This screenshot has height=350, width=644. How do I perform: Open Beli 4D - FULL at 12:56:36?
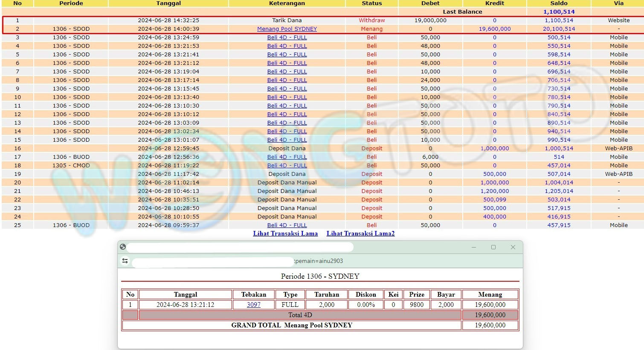tap(287, 157)
